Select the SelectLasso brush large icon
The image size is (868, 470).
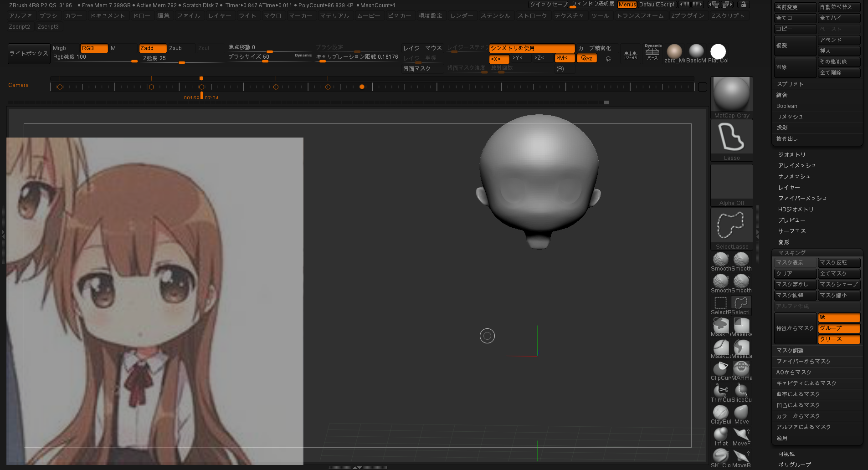click(731, 226)
